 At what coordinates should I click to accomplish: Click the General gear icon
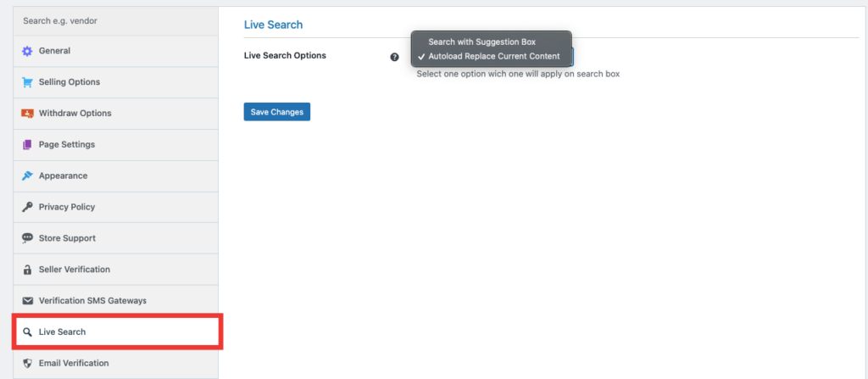coord(27,51)
